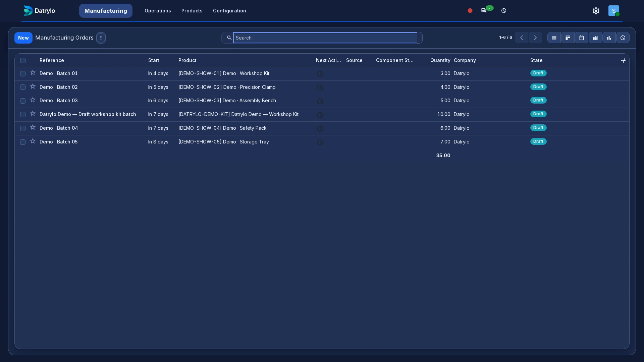
Task: Star the Demo · Batch 04 order
Action: pyautogui.click(x=33, y=127)
